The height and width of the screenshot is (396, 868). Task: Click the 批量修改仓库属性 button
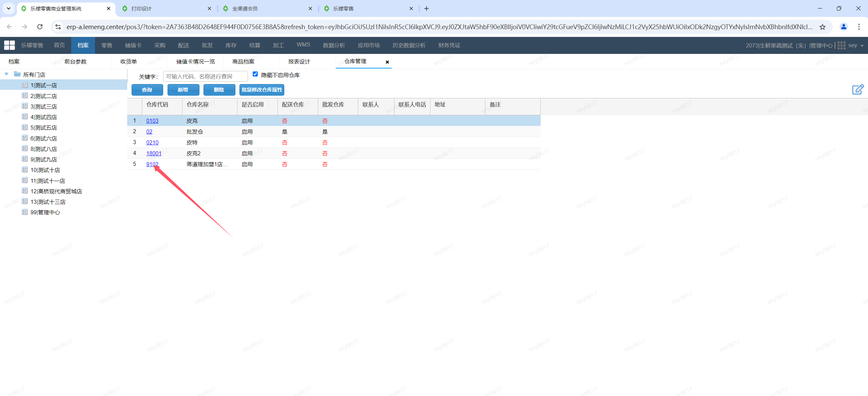click(262, 90)
